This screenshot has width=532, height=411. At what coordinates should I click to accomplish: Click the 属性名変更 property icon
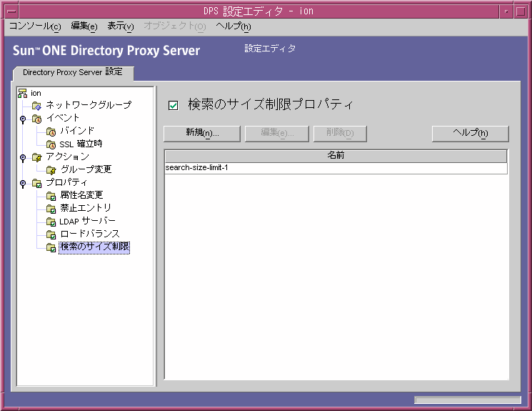51,196
